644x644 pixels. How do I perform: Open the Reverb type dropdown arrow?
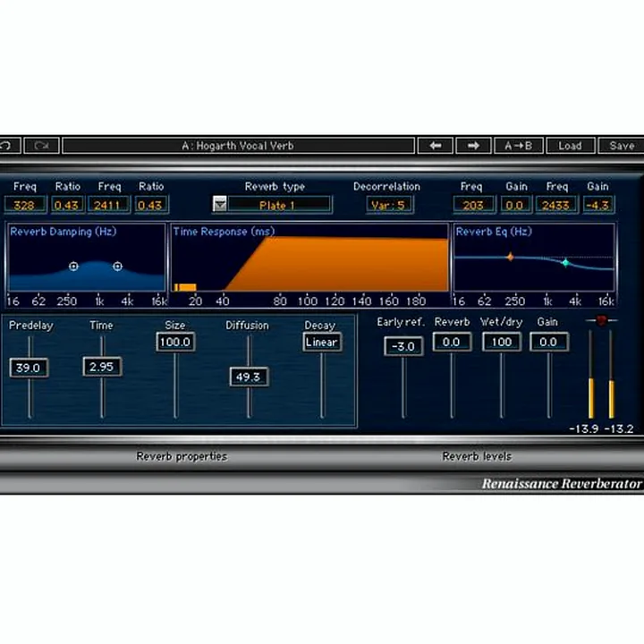pyautogui.click(x=220, y=204)
